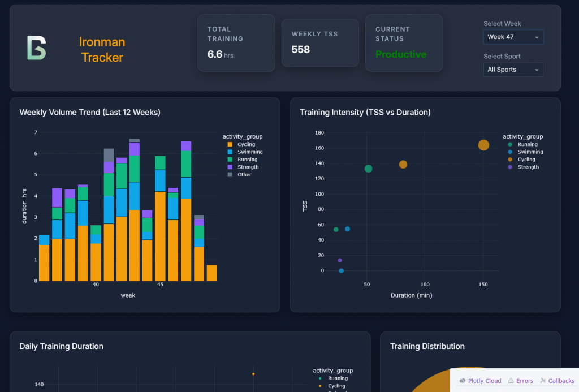Screen dimensions: 579x392
Task: Hide Cycling in Training Intensity legend
Action: point(526,160)
